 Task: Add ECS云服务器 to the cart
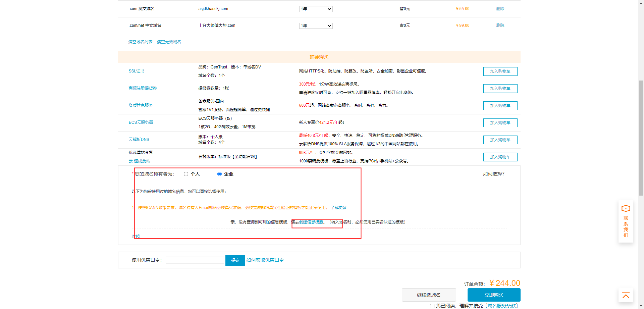(x=500, y=122)
